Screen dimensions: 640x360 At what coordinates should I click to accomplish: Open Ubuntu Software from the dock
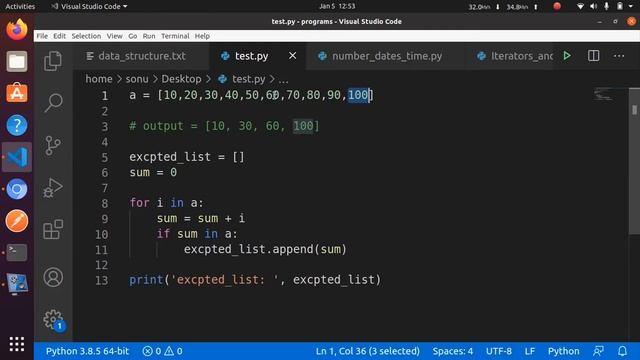click(x=17, y=93)
